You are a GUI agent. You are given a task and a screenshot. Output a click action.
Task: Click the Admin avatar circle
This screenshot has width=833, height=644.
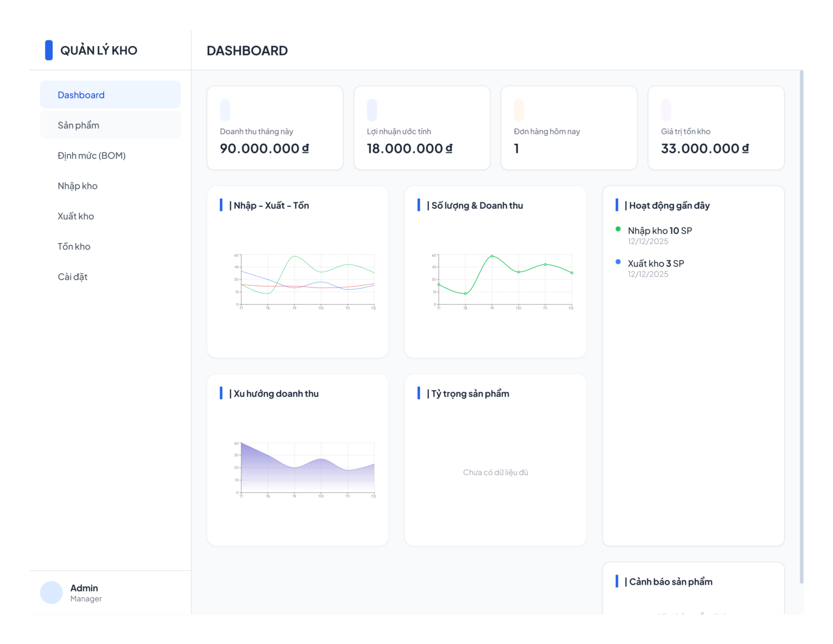(x=52, y=592)
